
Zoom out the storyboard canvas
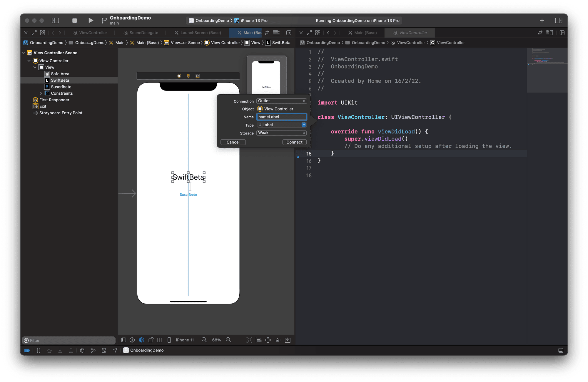[x=204, y=340]
